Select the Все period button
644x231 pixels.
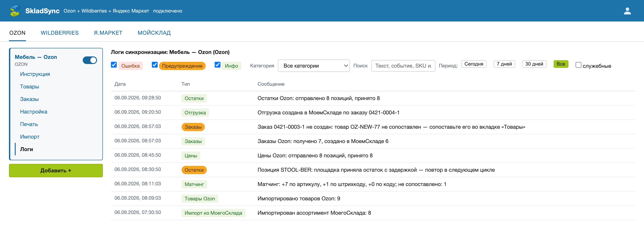tap(561, 64)
